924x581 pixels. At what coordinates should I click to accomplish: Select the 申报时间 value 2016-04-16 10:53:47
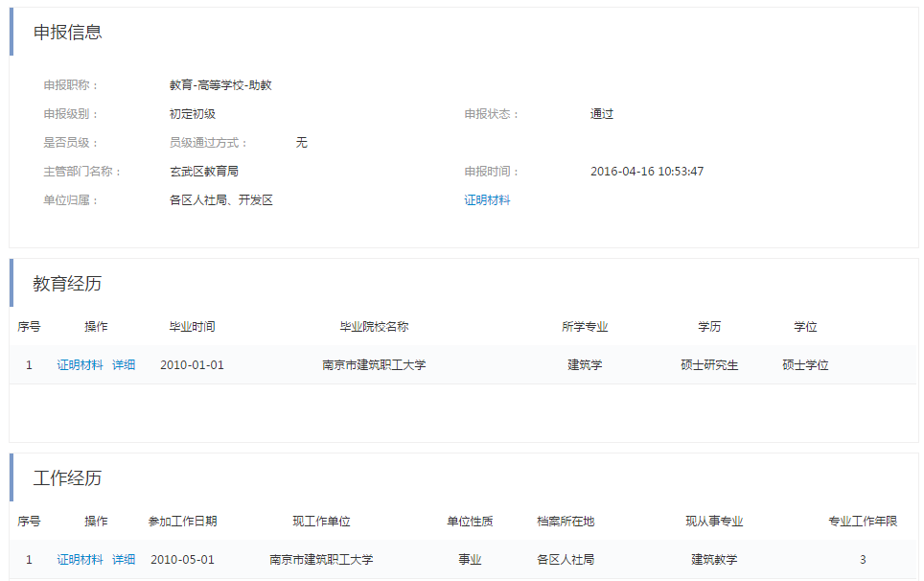(647, 172)
